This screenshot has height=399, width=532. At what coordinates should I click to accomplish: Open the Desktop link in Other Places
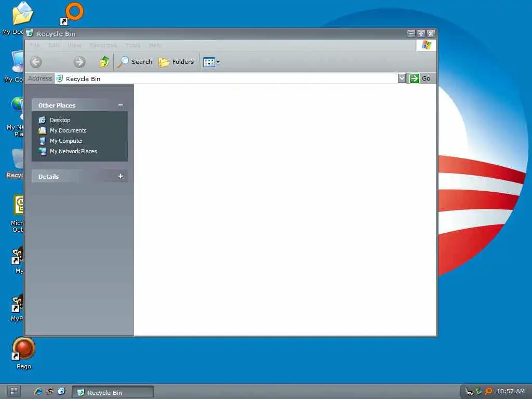pos(54,120)
